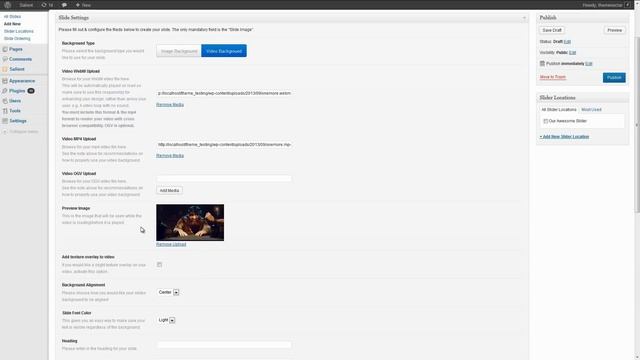Image resolution: width=640 pixels, height=360 pixels.
Task: Click the Plugins update count badge
Action: tap(31, 91)
